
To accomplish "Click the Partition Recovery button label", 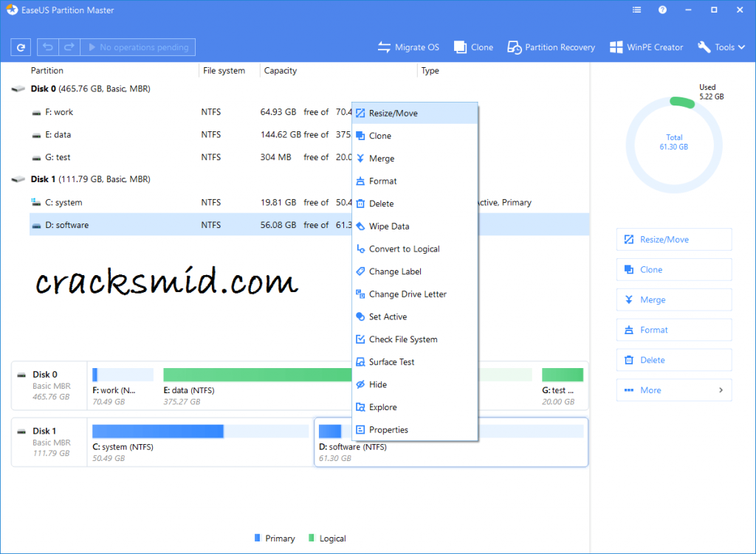I will pos(560,47).
